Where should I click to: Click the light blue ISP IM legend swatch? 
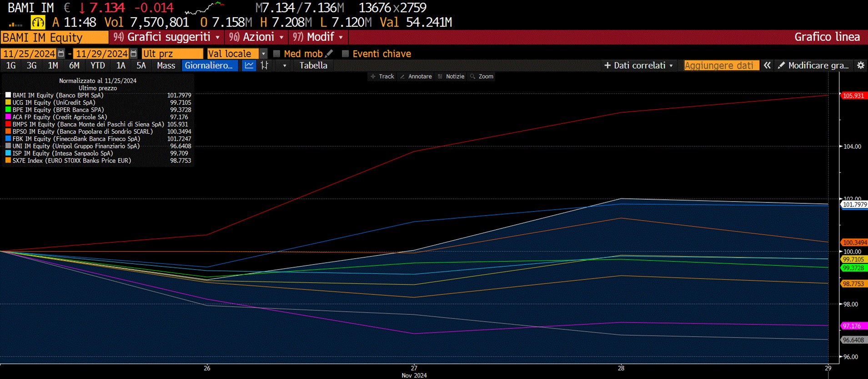8,153
